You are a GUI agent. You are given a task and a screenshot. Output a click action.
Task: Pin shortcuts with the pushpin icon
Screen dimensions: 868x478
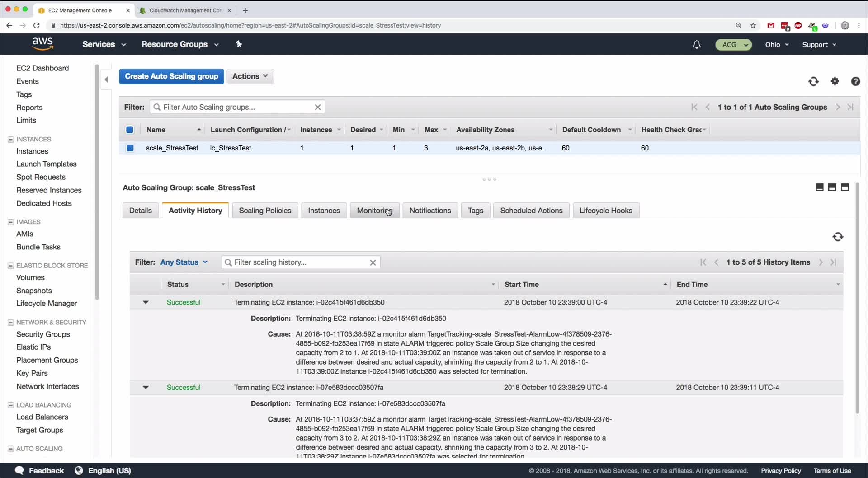[x=239, y=44]
